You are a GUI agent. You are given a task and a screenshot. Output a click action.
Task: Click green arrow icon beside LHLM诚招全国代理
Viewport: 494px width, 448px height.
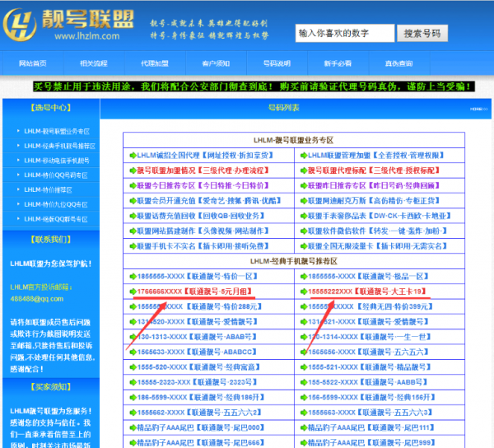coord(133,156)
